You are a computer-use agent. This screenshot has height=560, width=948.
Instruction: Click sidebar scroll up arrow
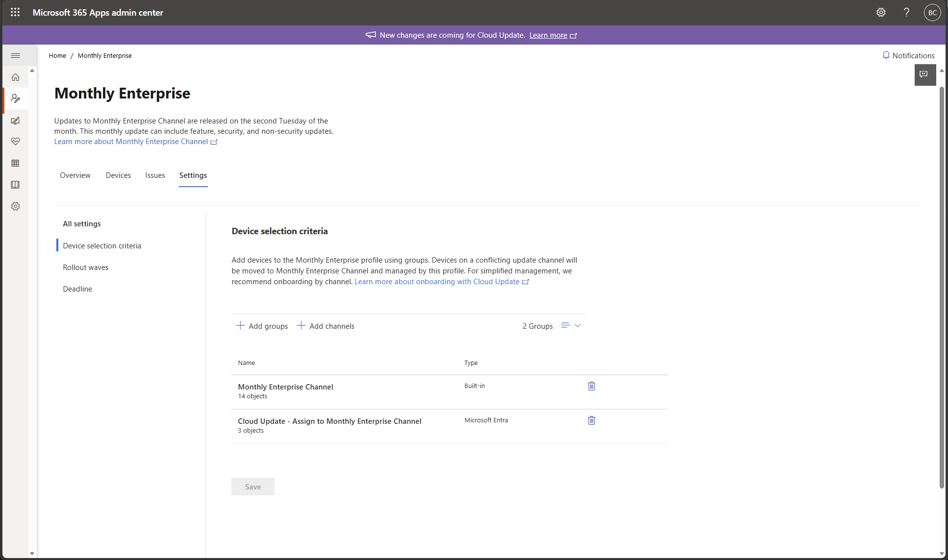32,71
